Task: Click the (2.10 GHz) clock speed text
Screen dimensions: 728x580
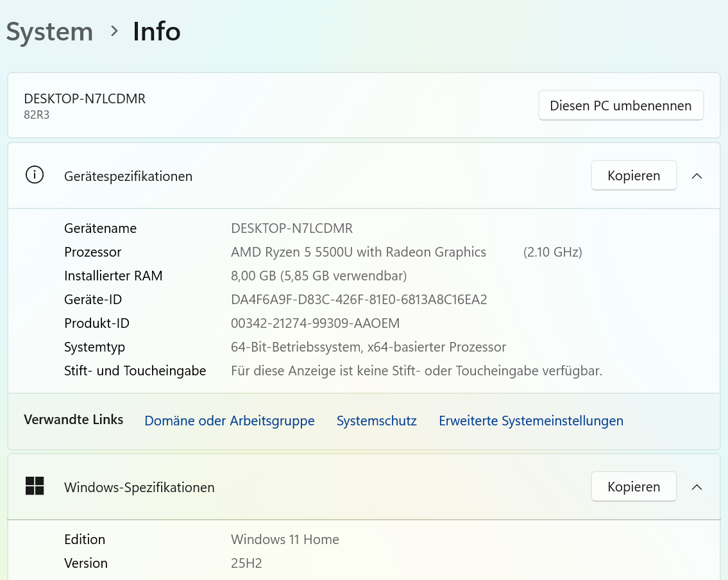Action: (552, 252)
